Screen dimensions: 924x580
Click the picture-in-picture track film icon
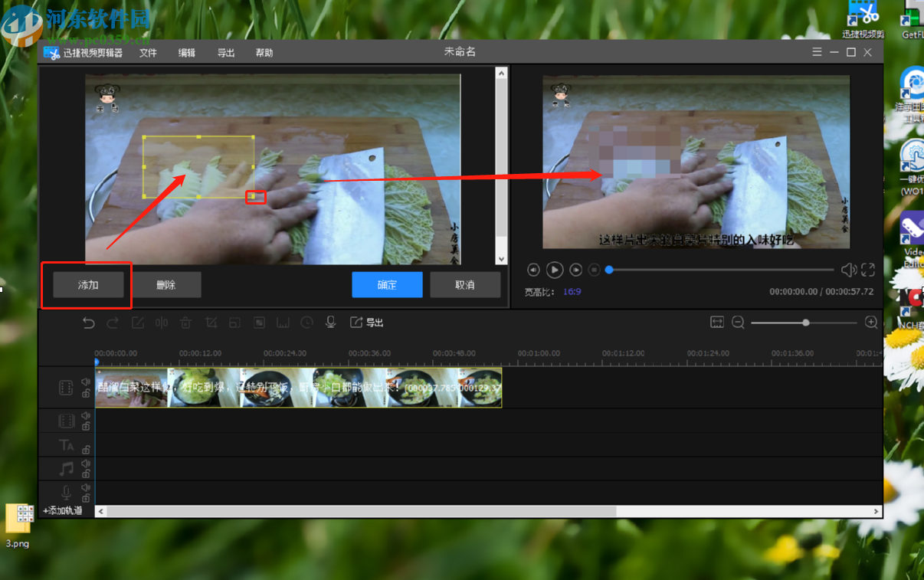click(x=67, y=421)
